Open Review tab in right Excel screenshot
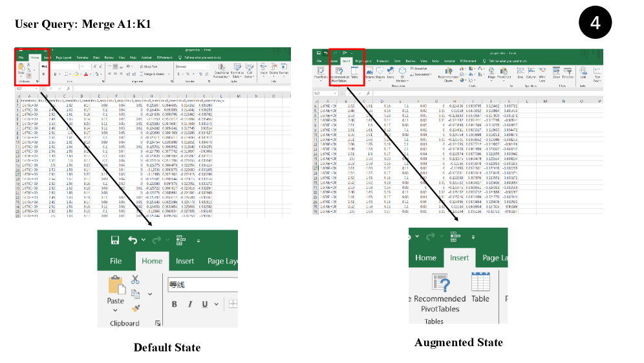644x363 pixels. [x=411, y=61]
